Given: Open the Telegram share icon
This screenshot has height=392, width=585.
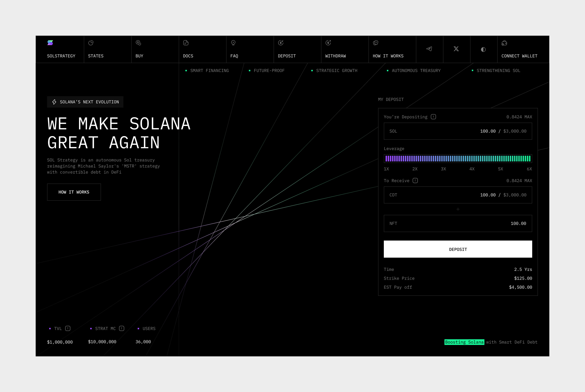Looking at the screenshot, I should (x=429, y=49).
